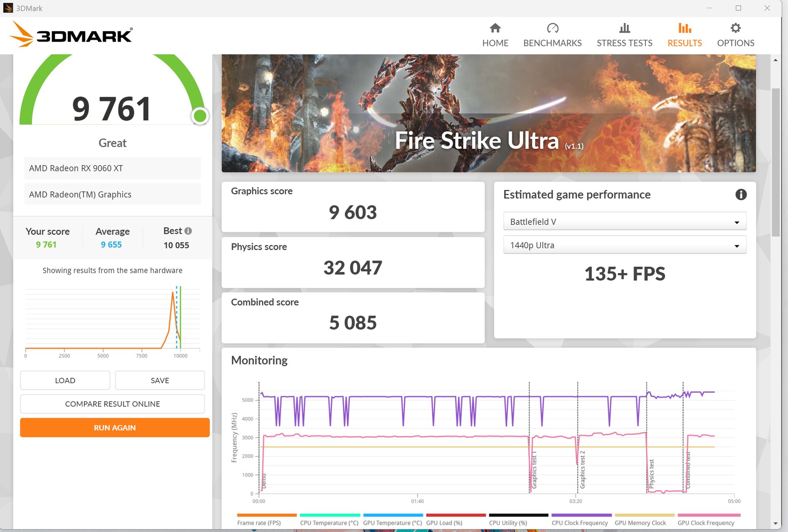The height and width of the screenshot is (532, 788).
Task: Toggle the GPU Load (%) legend item
Action: click(456, 519)
